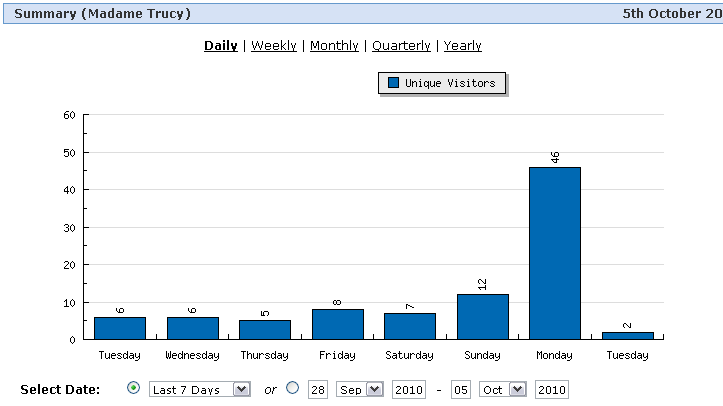Click the start year field after Sep

click(x=409, y=390)
